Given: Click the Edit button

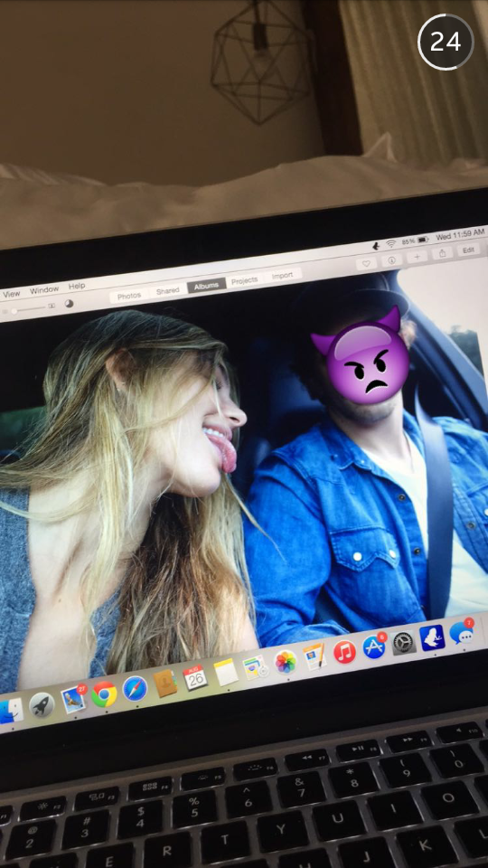Looking at the screenshot, I should (469, 250).
